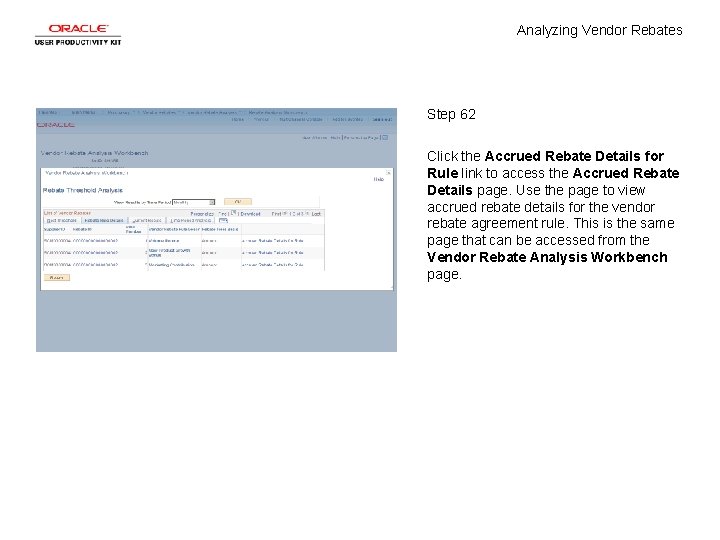Click the Rebate Threshold Analysis heading

[83, 190]
